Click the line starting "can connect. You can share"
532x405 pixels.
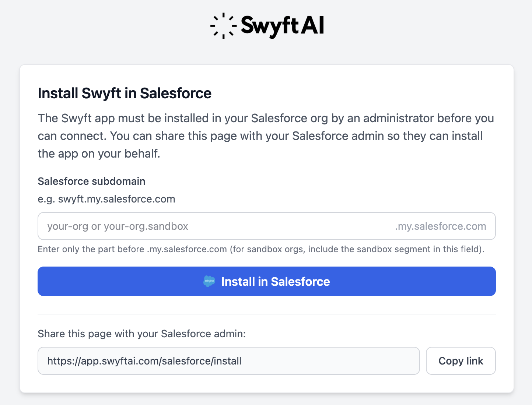coord(260,136)
